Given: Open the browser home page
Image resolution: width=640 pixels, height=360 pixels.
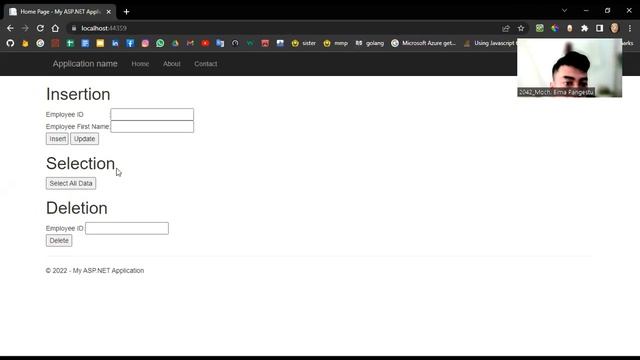Looking at the screenshot, I should tap(55, 28).
